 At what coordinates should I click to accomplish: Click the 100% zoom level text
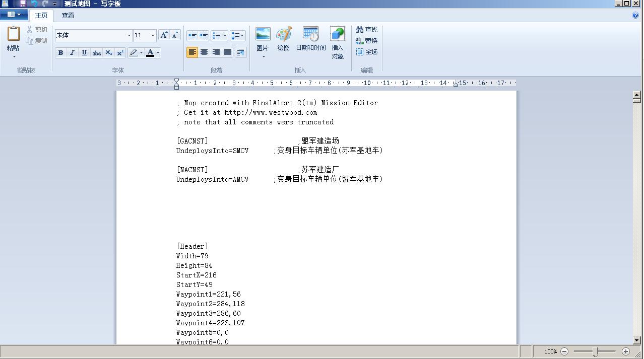tap(551, 351)
